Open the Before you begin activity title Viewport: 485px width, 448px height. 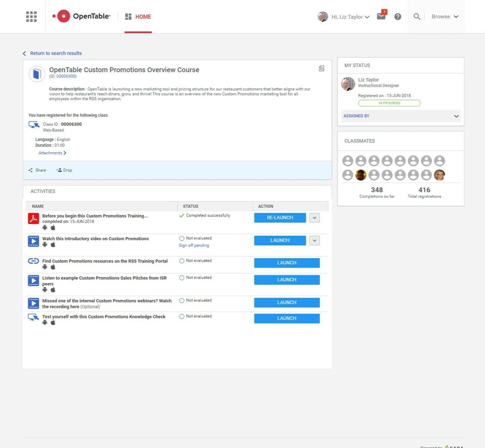click(x=95, y=216)
